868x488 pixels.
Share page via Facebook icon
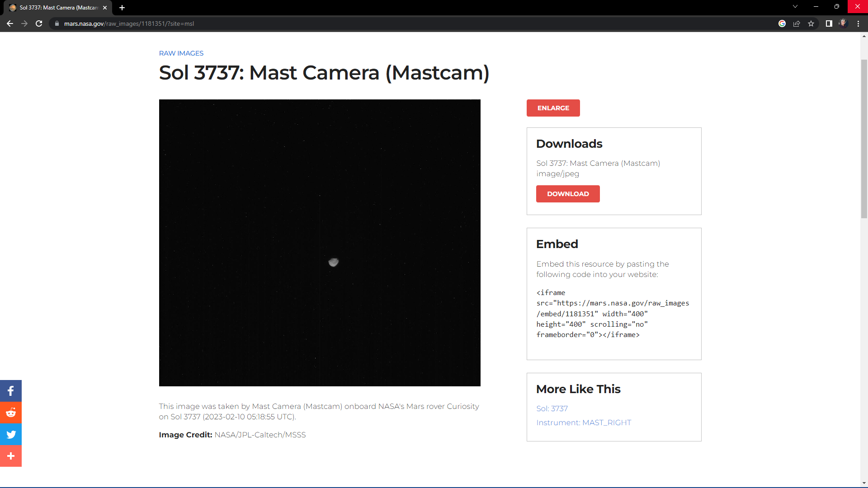point(11,391)
